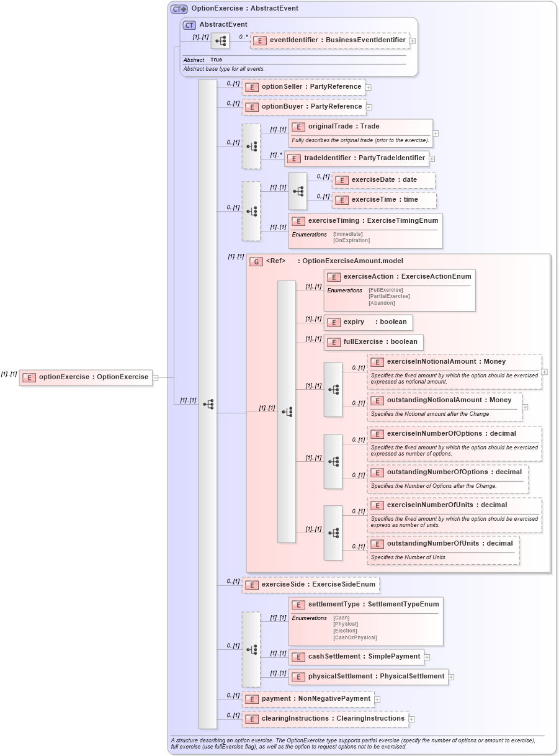559x756 pixels.
Task: Click choice compositor before originalTrade
Action: pos(251,146)
